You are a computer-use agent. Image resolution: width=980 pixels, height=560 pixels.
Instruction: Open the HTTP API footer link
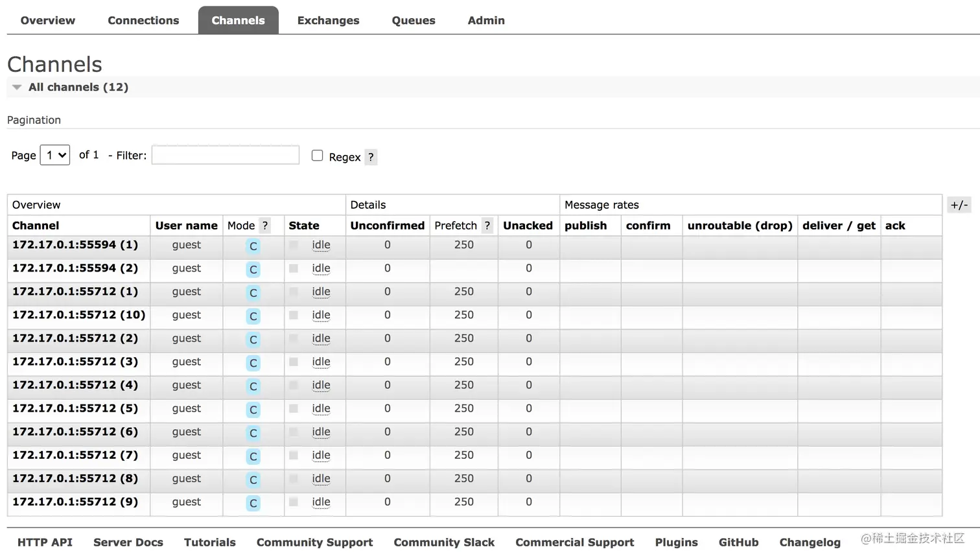click(45, 542)
